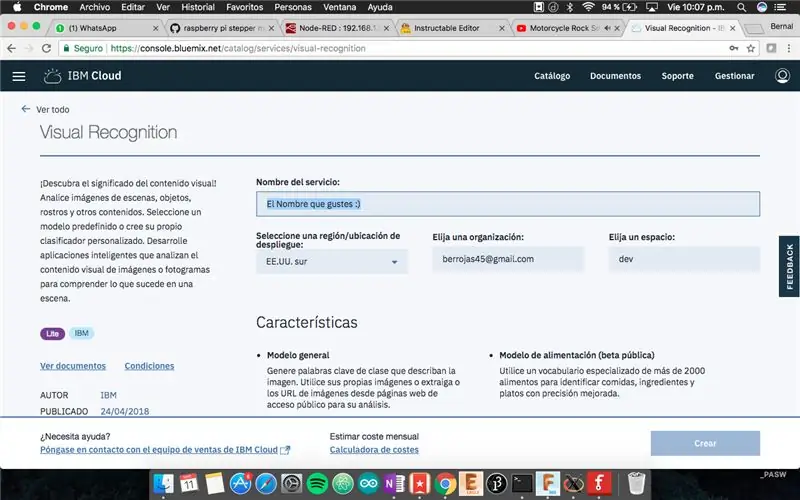
Task: Open the FEEDBACK side tab
Action: click(x=789, y=266)
